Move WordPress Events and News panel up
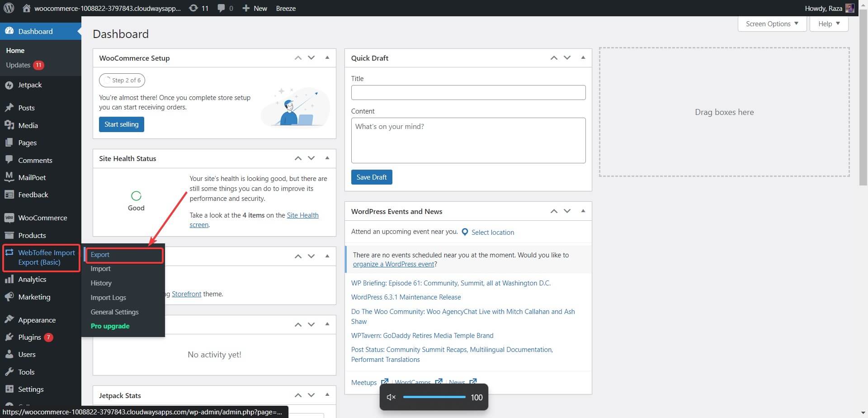The height and width of the screenshot is (418, 868). [554, 211]
